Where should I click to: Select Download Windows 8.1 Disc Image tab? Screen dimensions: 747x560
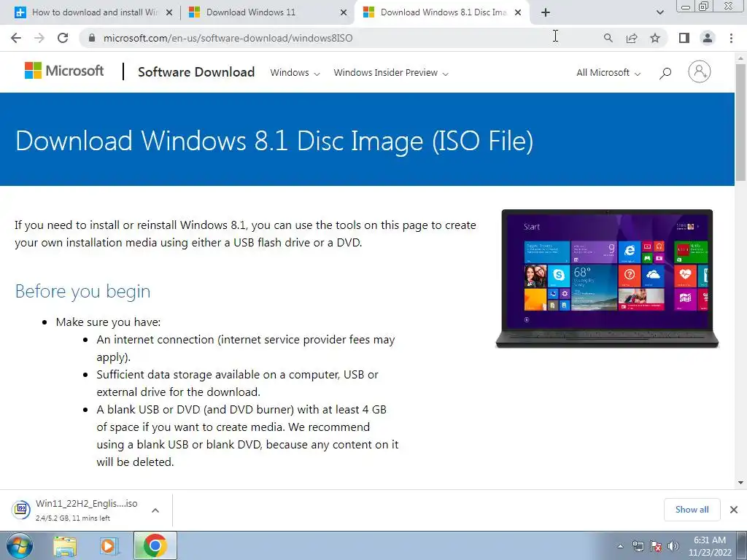coord(443,12)
